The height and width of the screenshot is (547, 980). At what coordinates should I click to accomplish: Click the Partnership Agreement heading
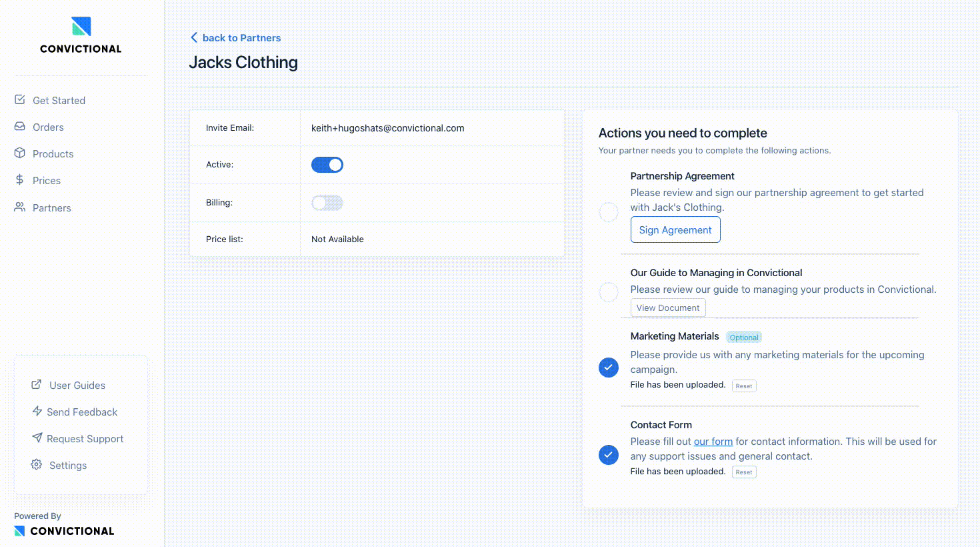[x=683, y=176]
